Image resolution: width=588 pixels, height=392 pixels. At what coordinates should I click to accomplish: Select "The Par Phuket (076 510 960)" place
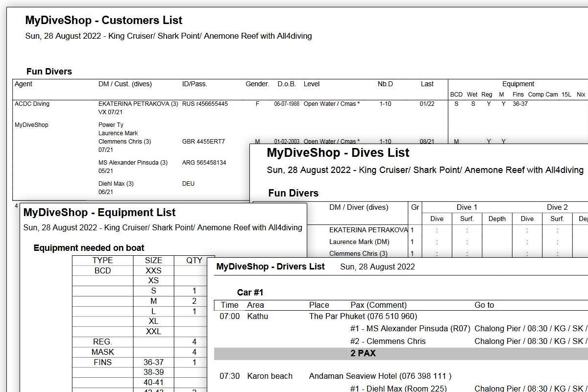363,317
